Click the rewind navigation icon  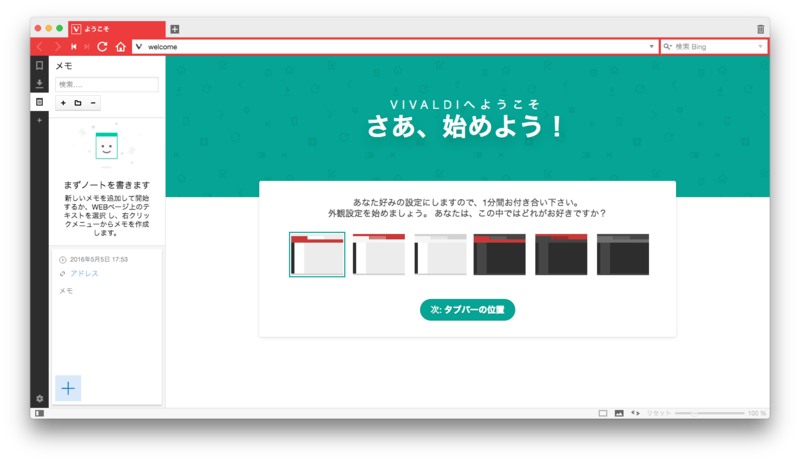[x=73, y=47]
